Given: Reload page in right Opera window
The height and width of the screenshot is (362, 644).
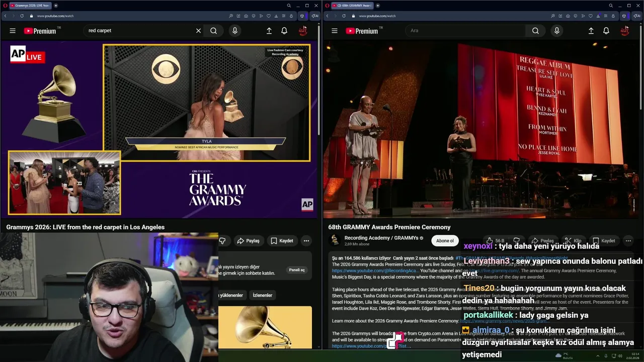Looking at the screenshot, I should [x=344, y=16].
